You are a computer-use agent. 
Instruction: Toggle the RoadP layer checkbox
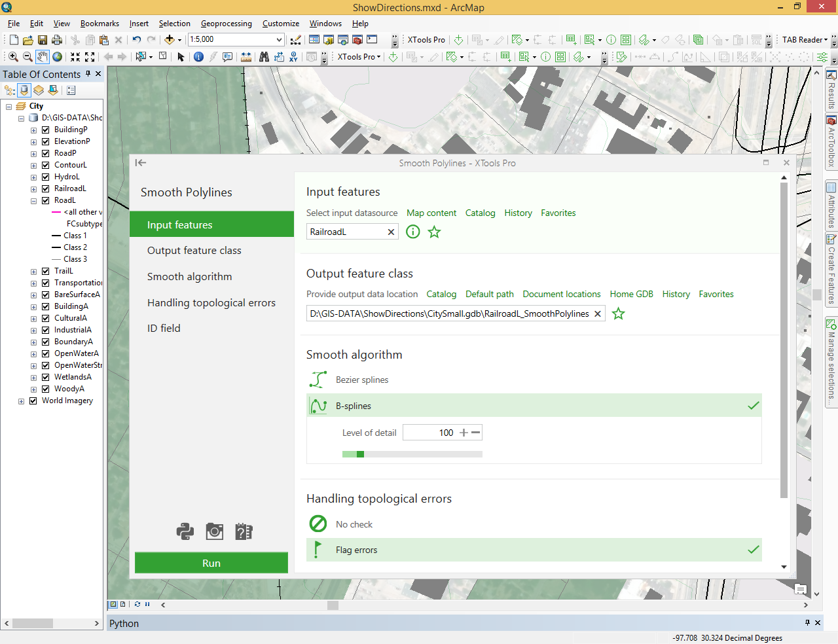[x=46, y=153]
